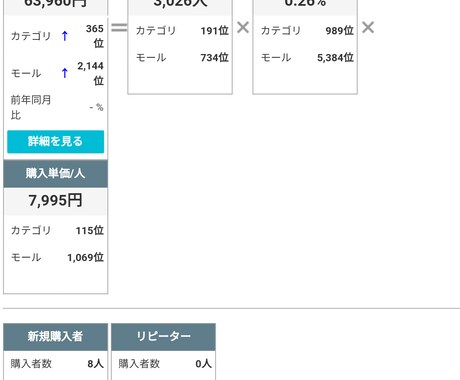Click the 191位 category rank

(x=215, y=31)
